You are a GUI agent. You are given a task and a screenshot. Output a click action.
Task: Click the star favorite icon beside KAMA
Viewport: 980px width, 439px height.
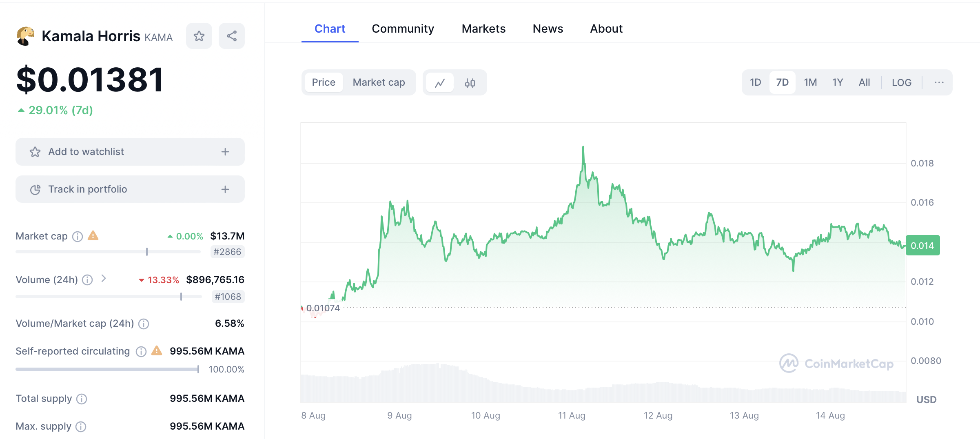(199, 36)
